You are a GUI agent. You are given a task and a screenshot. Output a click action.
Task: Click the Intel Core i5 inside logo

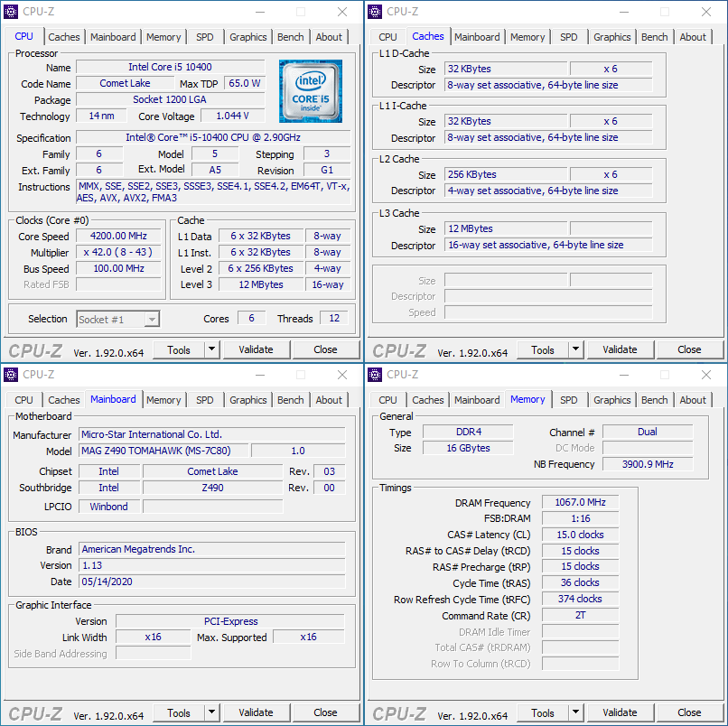(311, 91)
